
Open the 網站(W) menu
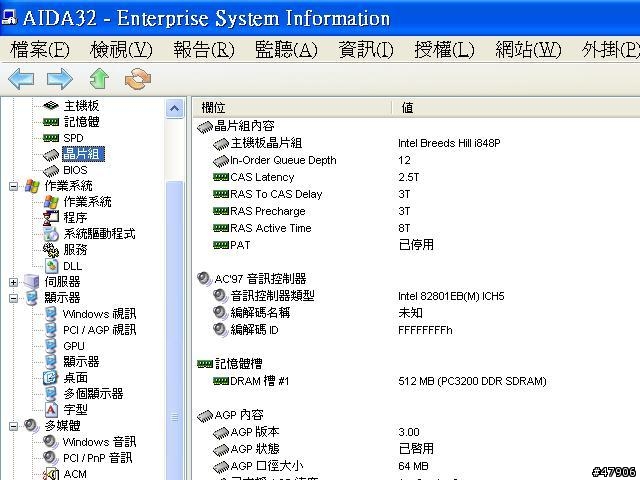coord(528,50)
